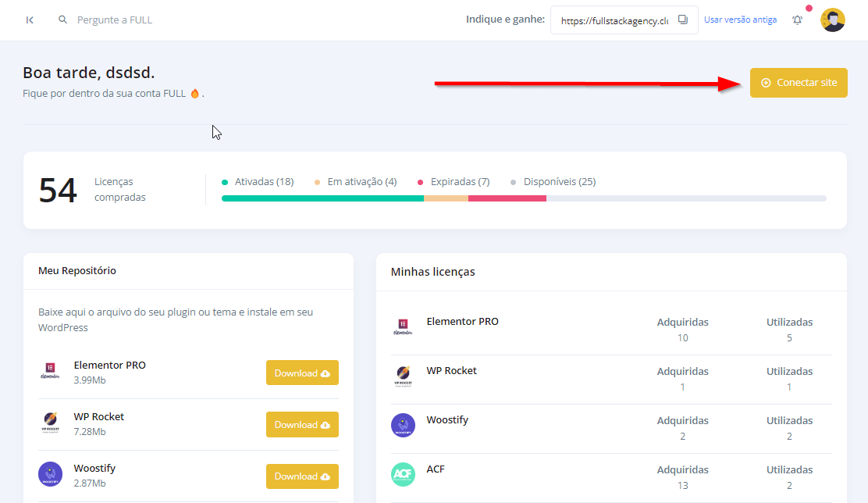The height and width of the screenshot is (503, 868).
Task: Click the WP Rocket icon in Meu Repositório
Action: coord(51,422)
